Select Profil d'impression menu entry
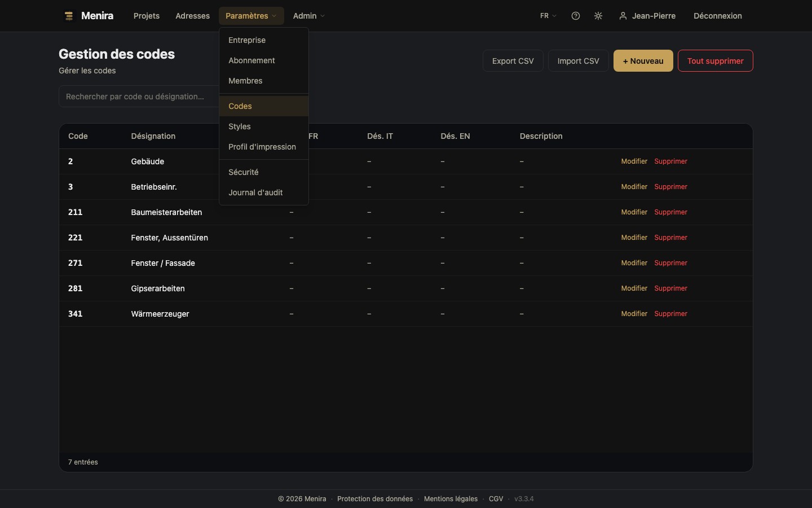 click(x=263, y=147)
